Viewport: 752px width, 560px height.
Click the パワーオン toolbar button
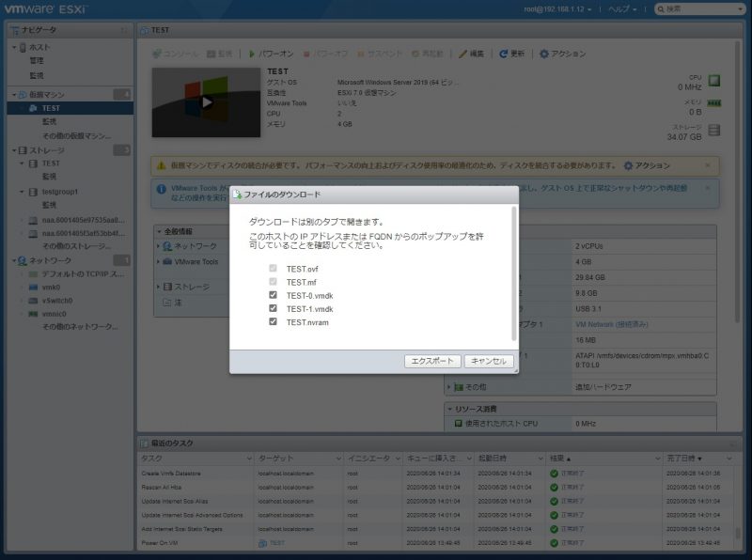[x=271, y=54]
